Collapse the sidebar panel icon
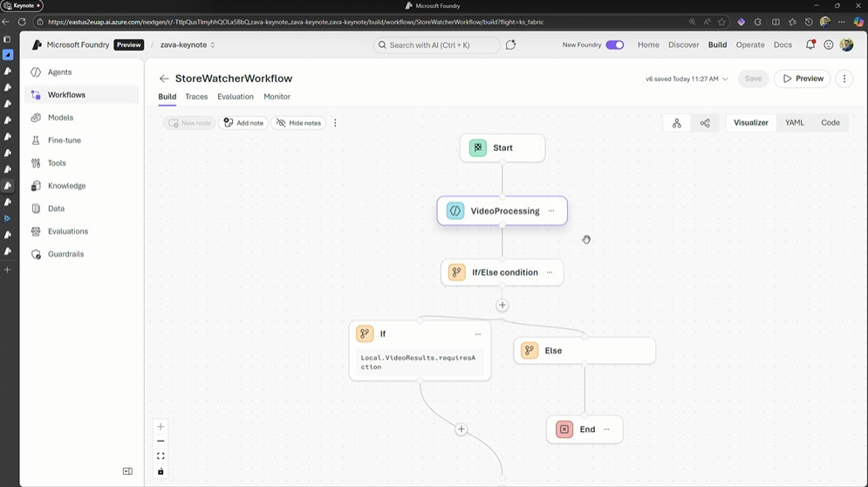868x487 pixels. [127, 471]
